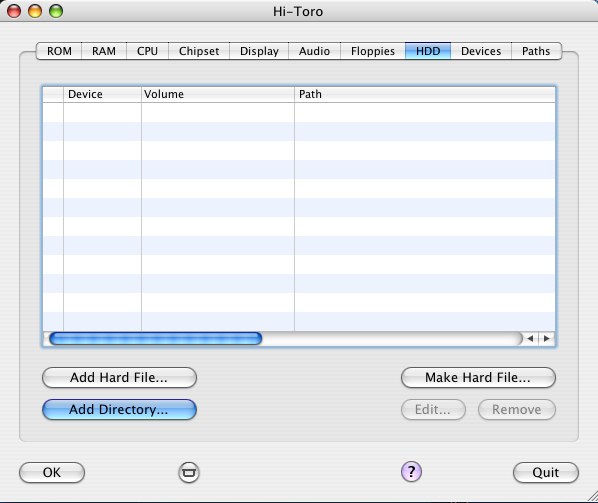Select the CPU tab
Screen dimensions: 598x503
[x=147, y=51]
